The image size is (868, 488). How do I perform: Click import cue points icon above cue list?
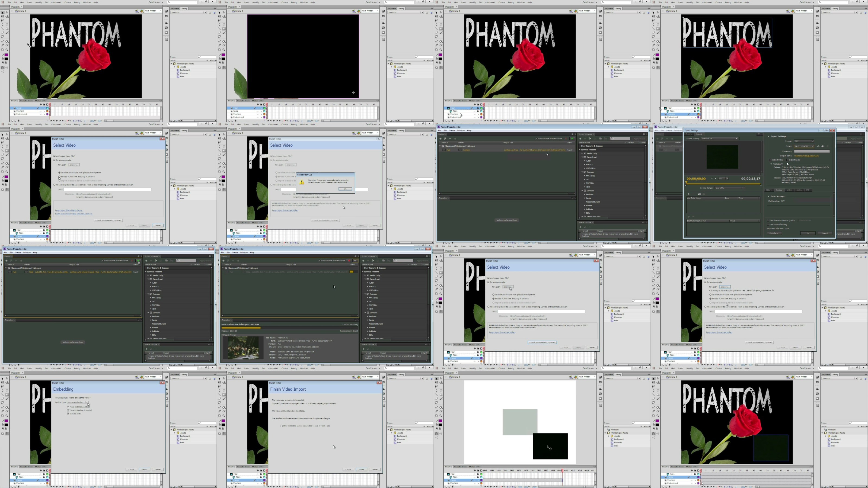pyautogui.click(x=700, y=194)
